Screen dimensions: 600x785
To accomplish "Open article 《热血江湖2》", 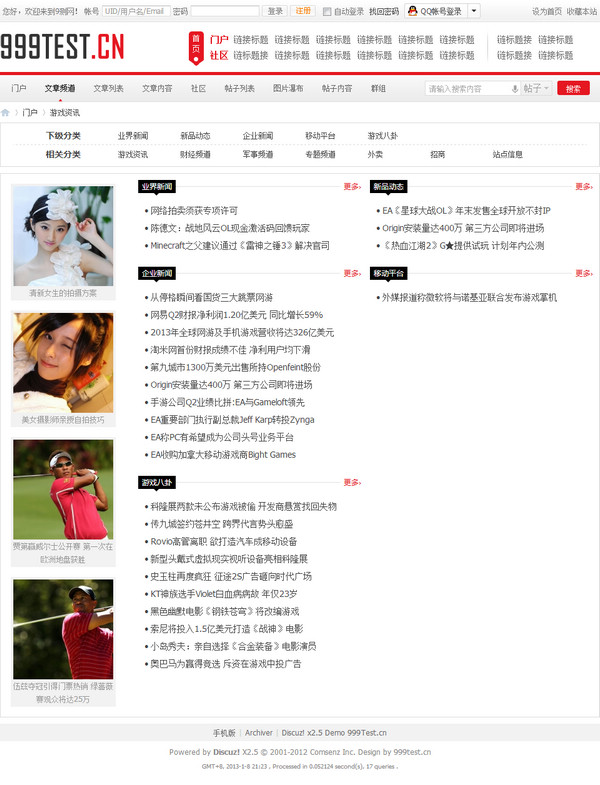I will 463,246.
